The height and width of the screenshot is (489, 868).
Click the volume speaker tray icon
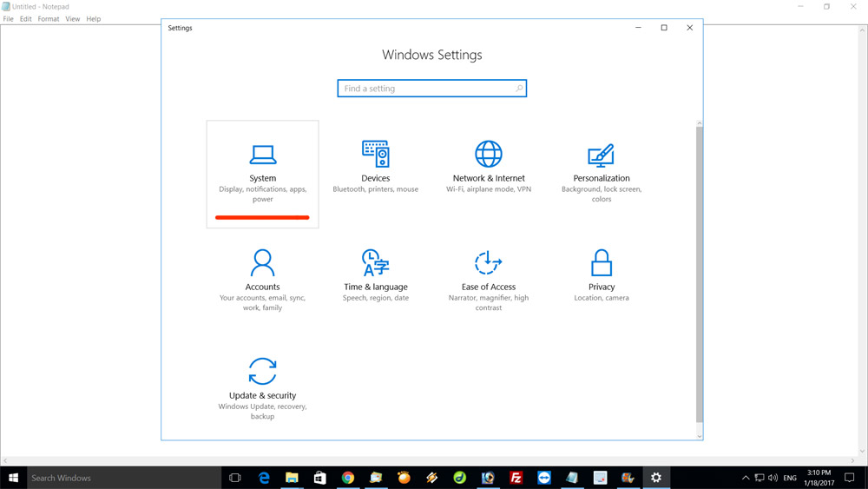coord(773,478)
